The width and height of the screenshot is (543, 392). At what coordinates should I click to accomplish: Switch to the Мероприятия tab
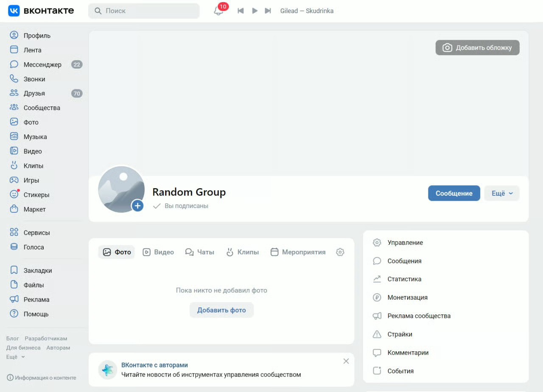tap(298, 252)
